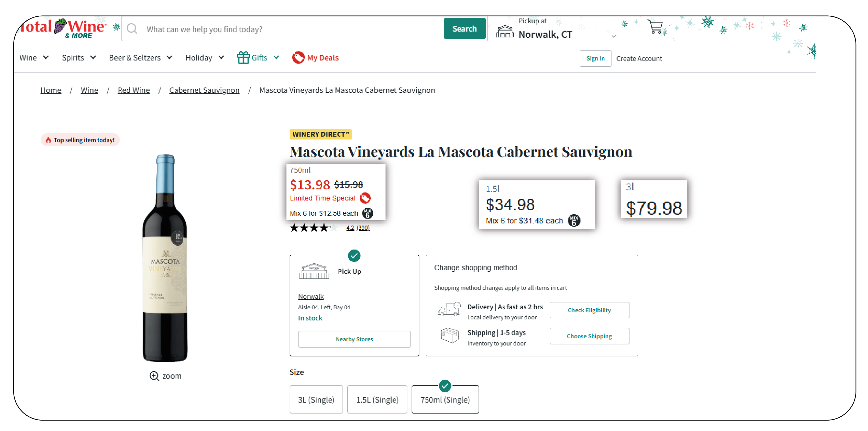Click the Pick Up store building icon
Screen dimensions: 868x431
pyautogui.click(x=314, y=272)
